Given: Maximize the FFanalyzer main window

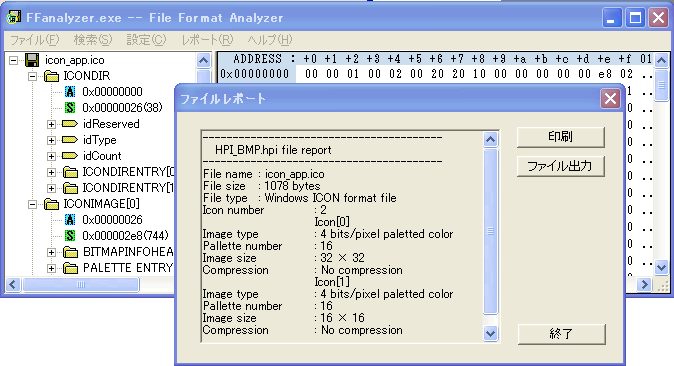Looking at the screenshot, I should (x=635, y=18).
